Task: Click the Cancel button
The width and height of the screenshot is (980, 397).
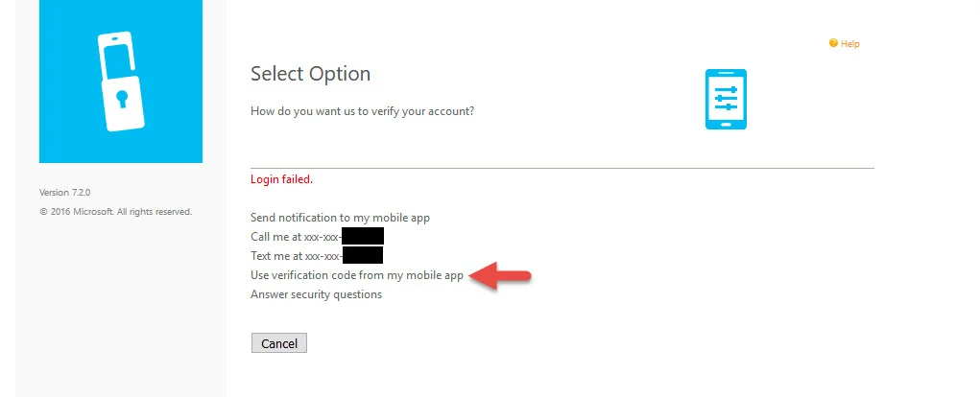Action: coord(279,343)
